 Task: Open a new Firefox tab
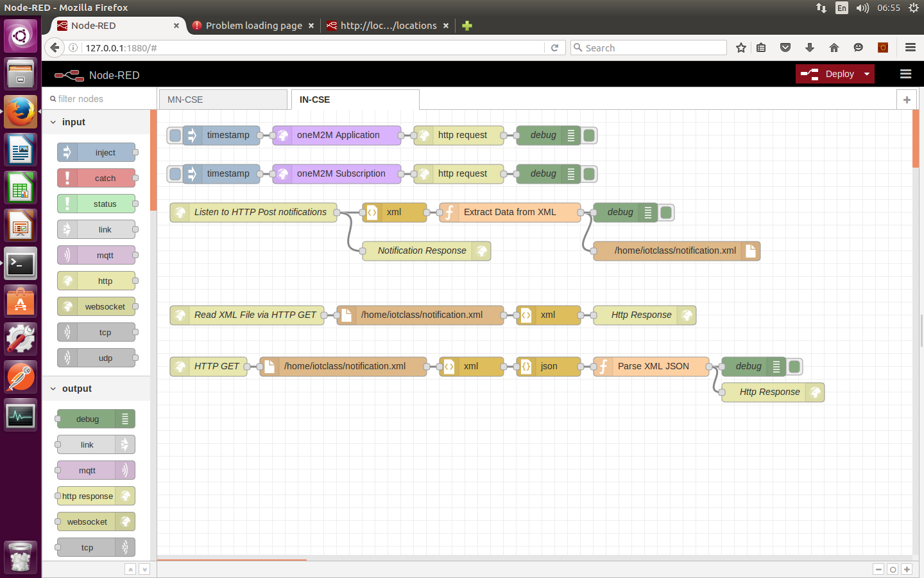click(x=467, y=26)
